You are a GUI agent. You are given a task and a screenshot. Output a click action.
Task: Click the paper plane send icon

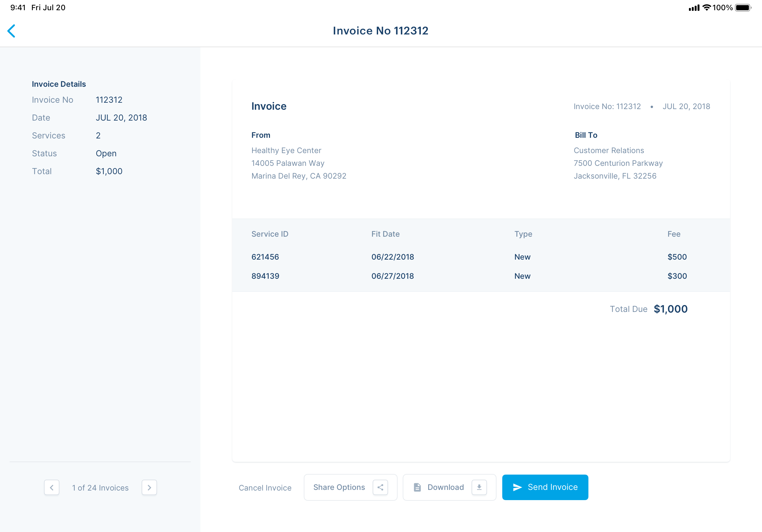pyautogui.click(x=517, y=487)
